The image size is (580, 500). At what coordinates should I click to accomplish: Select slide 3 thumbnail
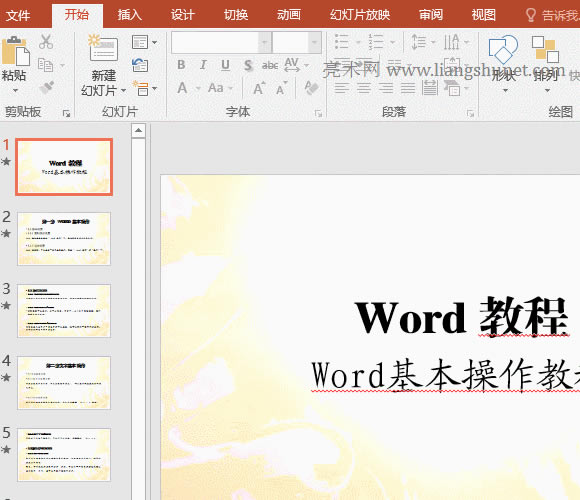64,311
